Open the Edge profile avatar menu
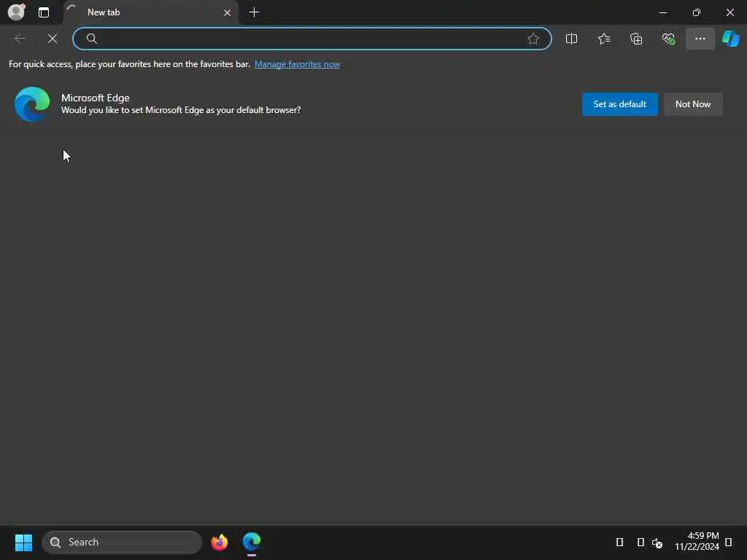 pyautogui.click(x=16, y=12)
